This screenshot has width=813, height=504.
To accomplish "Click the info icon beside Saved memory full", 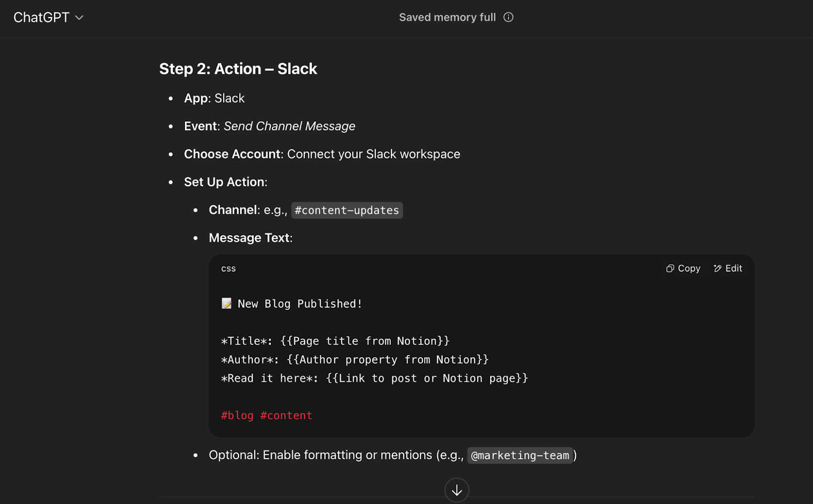I will [508, 17].
